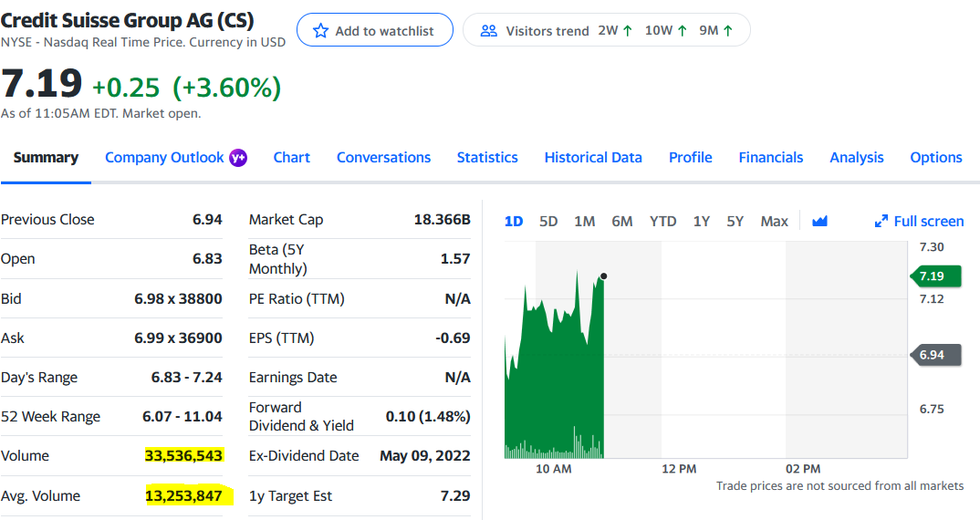
Task: Click the 9M up arrow trend indicator
Action: (727, 31)
